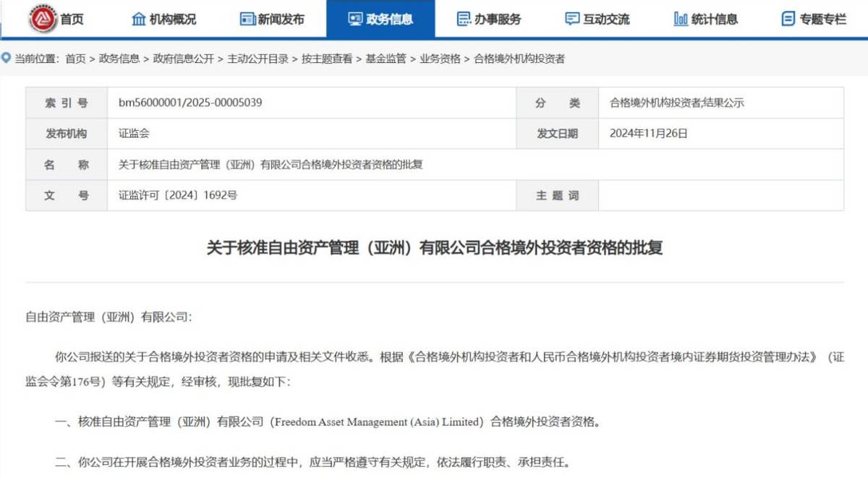Image resolution: width=868 pixels, height=477 pixels.
Task: Select 主动公开目录 in breadcrumb path
Action: [x=258, y=59]
